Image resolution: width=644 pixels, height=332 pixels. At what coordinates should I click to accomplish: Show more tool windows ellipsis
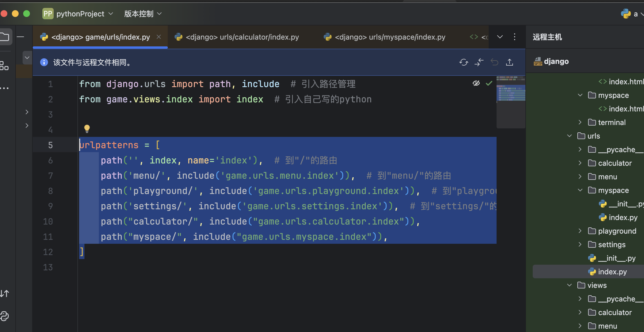pos(4,88)
